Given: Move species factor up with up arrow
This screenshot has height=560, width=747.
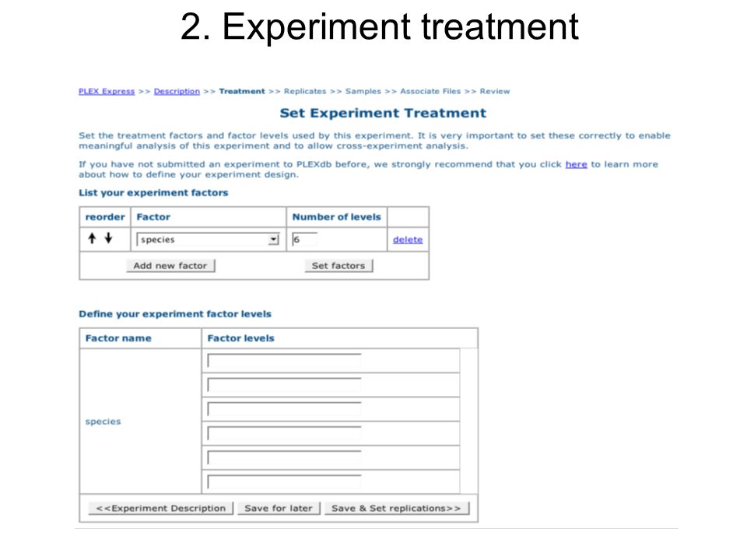Looking at the screenshot, I should pyautogui.click(x=92, y=238).
